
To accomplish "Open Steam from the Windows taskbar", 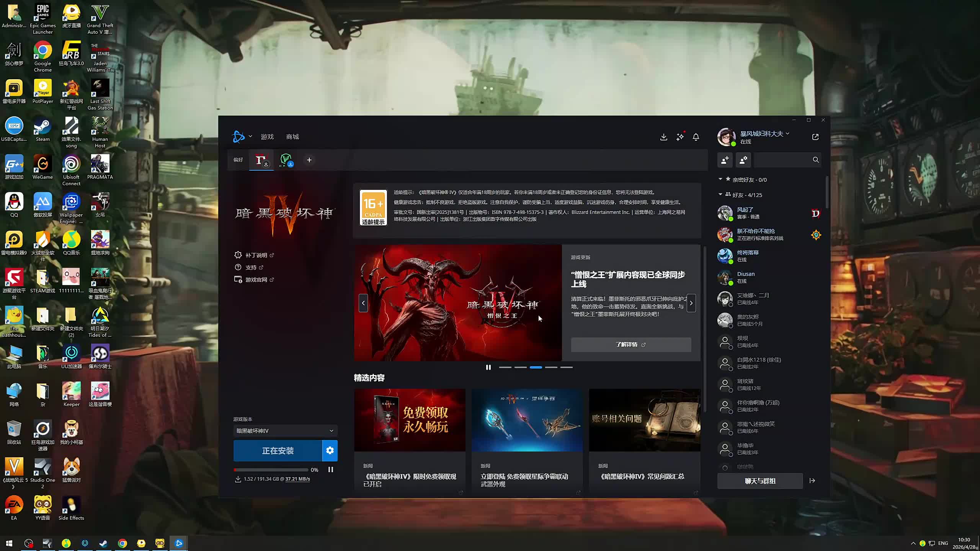I will 103,543.
